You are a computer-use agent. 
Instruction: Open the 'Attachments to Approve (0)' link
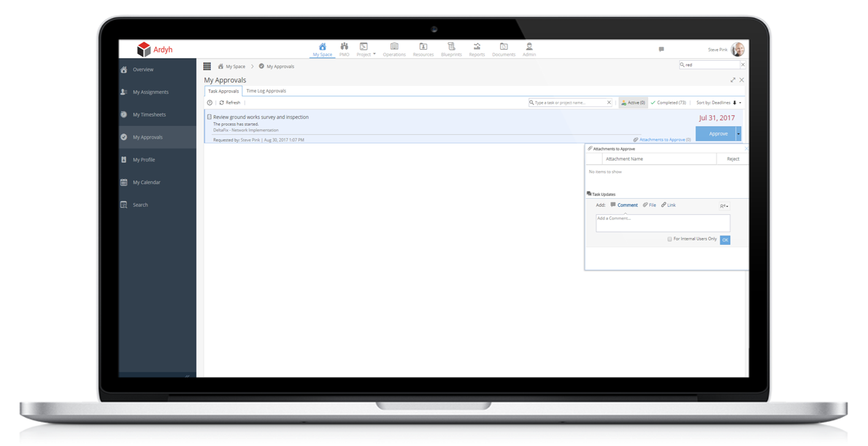[662, 140]
